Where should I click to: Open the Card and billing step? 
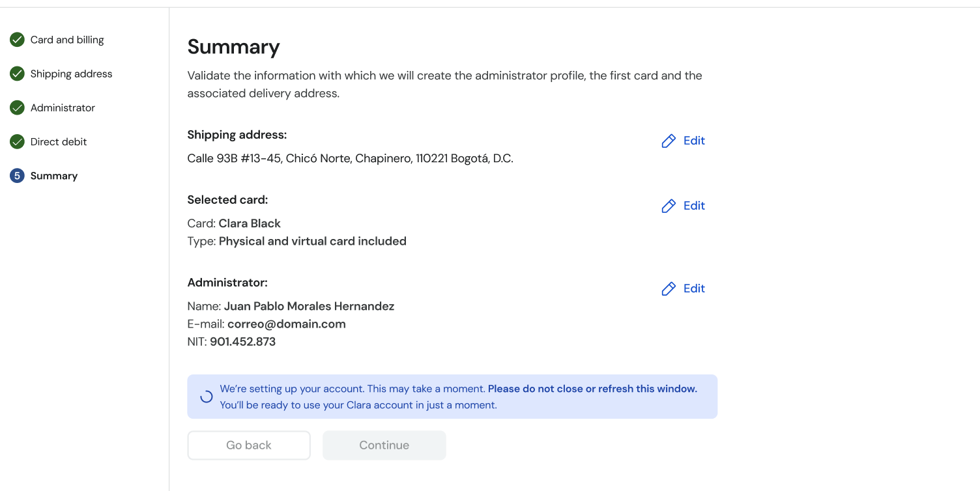tap(67, 40)
